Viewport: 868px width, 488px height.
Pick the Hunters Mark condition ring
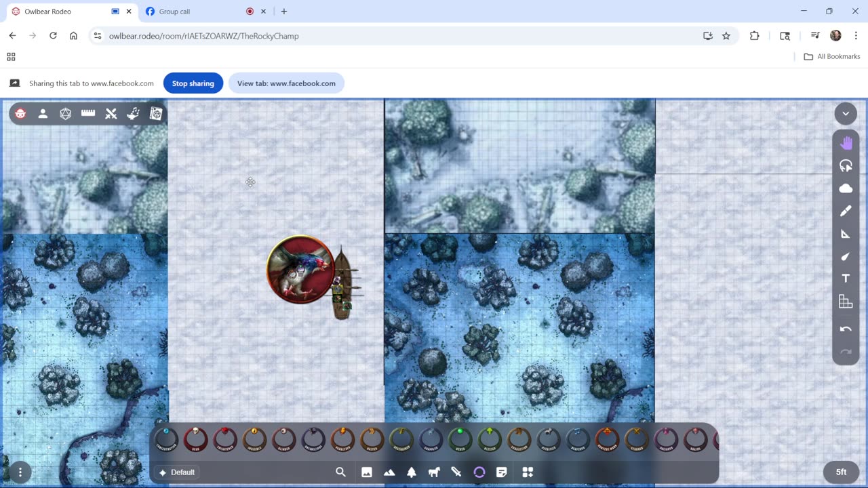(x=607, y=440)
